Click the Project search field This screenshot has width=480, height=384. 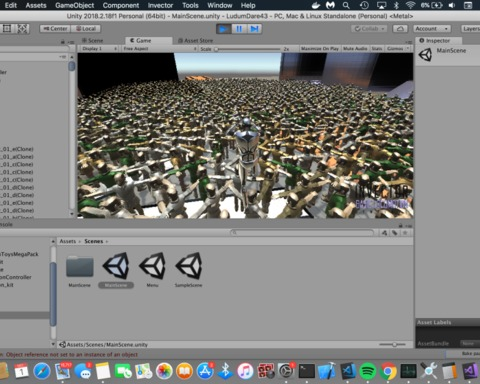tap(302, 233)
